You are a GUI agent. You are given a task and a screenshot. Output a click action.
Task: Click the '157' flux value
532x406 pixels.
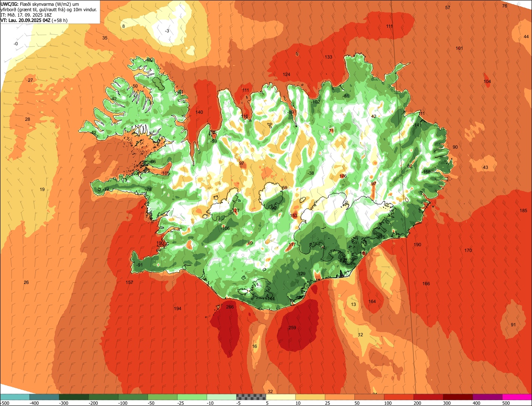point(129,283)
